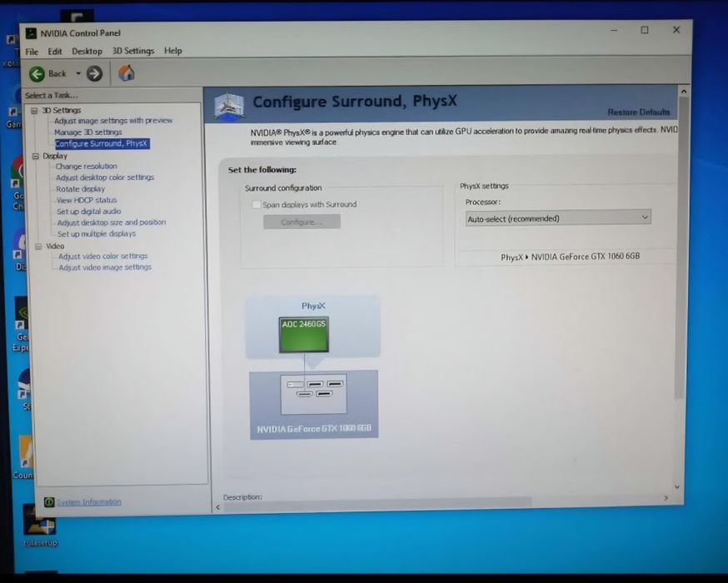Open the rufasetup desktop icon
The image size is (728, 583).
pyautogui.click(x=40, y=526)
